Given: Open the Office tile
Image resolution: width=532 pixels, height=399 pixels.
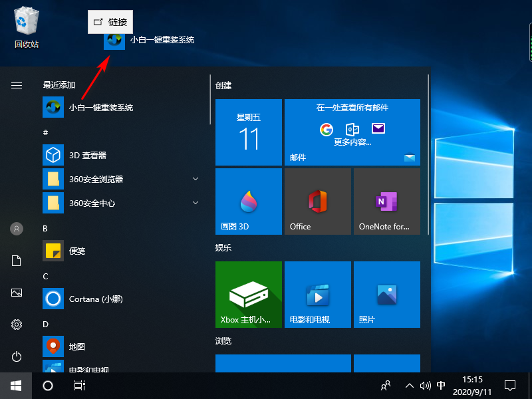Looking at the screenshot, I should point(318,201).
